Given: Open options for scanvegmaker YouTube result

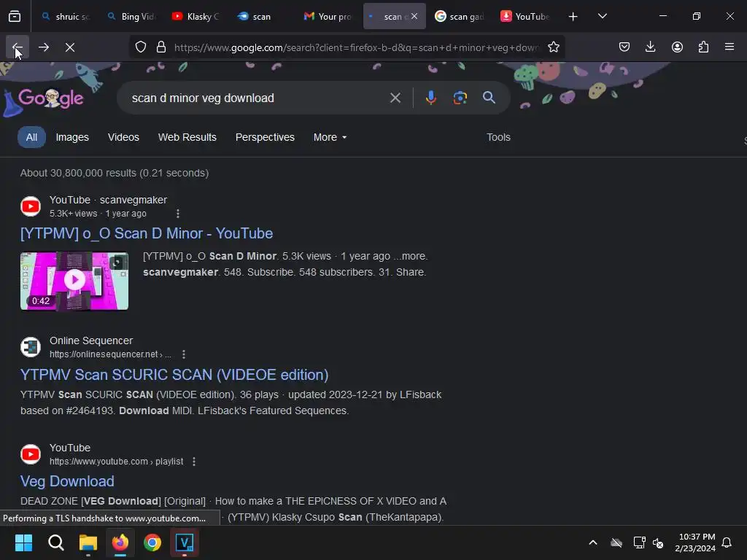Looking at the screenshot, I should [x=178, y=214].
